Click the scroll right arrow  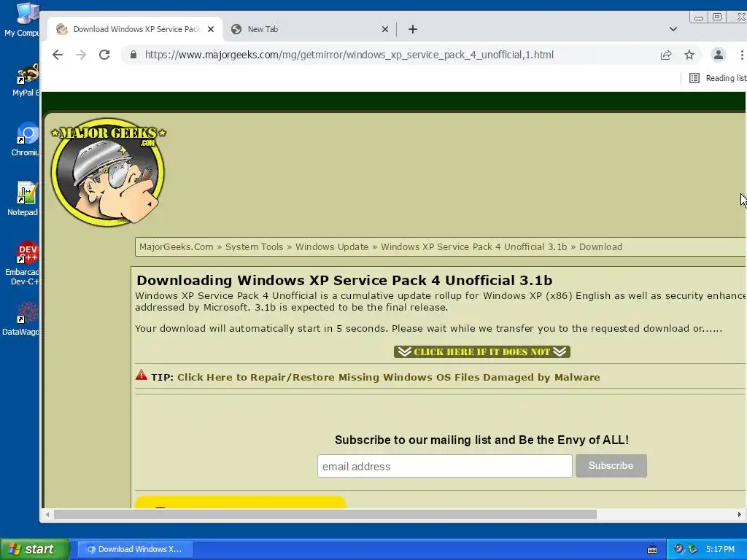(x=739, y=514)
